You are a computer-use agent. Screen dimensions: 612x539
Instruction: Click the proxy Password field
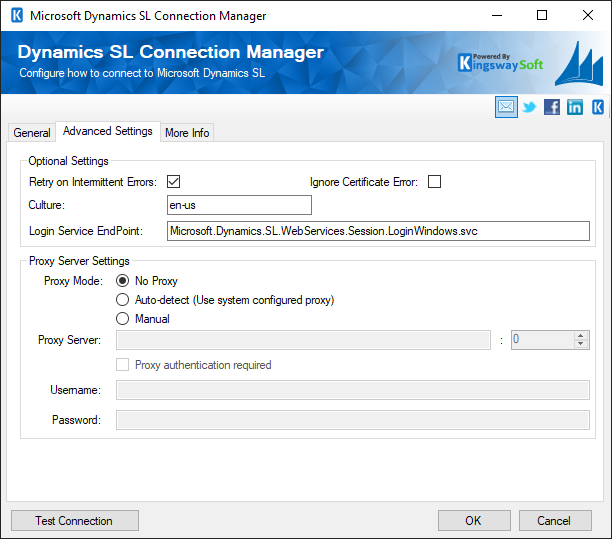pos(353,420)
